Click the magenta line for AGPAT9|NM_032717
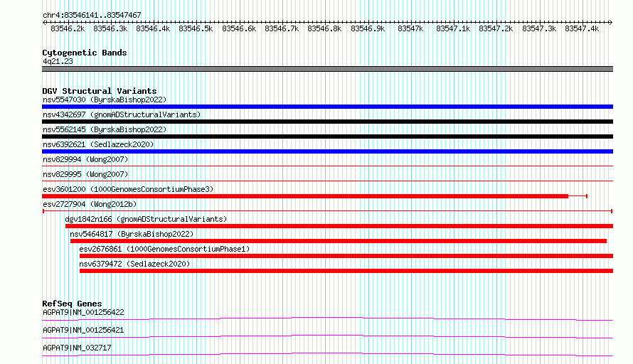The image size is (633, 364). coord(327,355)
